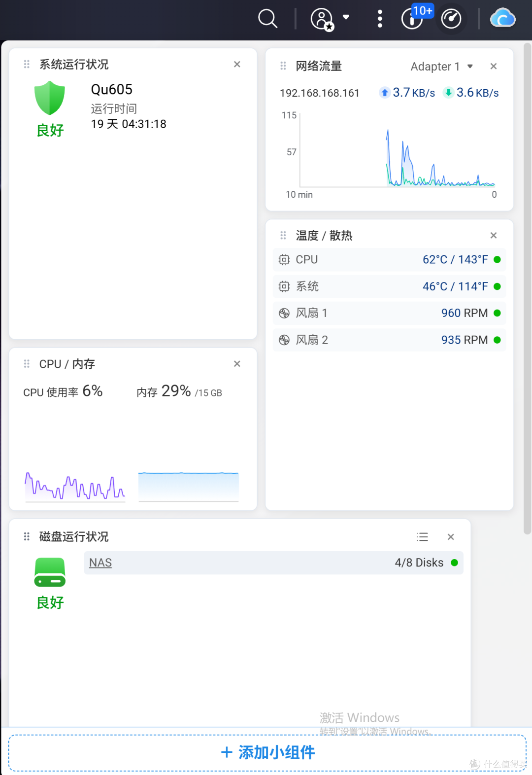
Task: Open the disk list view icon
Action: point(422,537)
